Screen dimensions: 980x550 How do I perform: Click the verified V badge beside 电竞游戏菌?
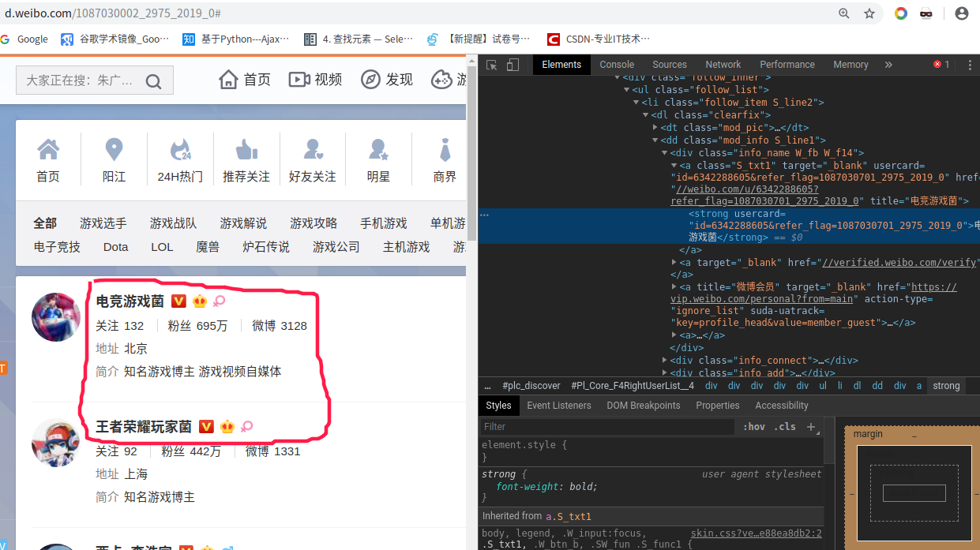click(178, 301)
